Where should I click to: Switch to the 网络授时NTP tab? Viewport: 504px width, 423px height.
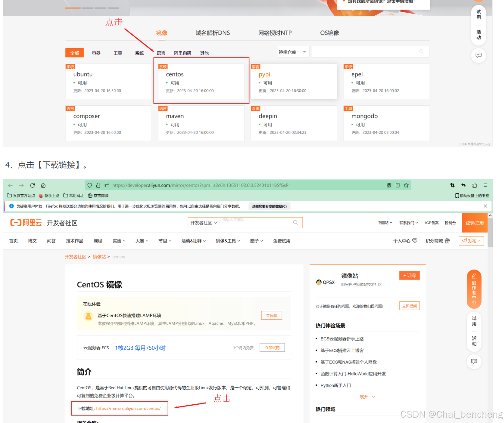[x=275, y=33]
